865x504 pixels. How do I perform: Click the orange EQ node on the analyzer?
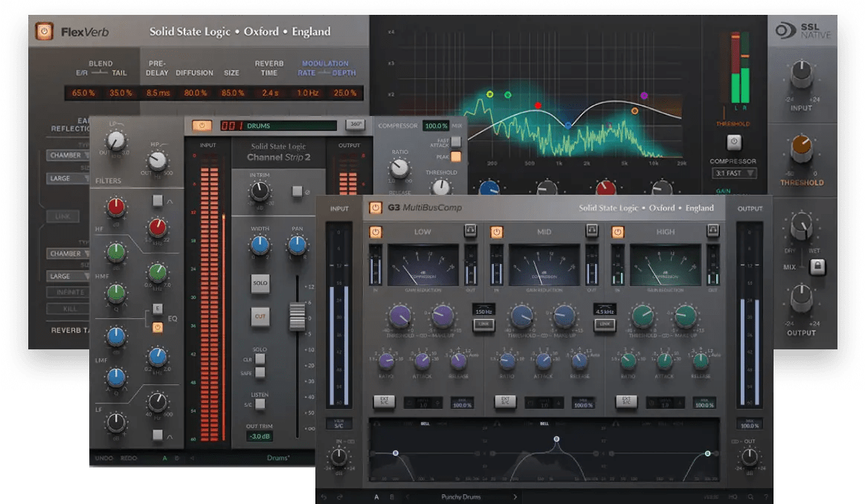[x=634, y=111]
